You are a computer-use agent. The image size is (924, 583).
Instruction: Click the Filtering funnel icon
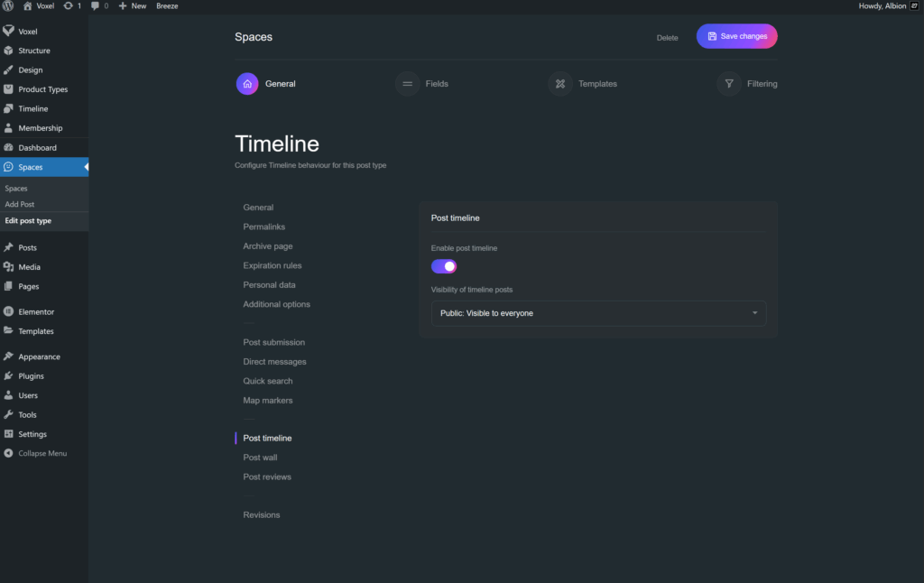(729, 84)
